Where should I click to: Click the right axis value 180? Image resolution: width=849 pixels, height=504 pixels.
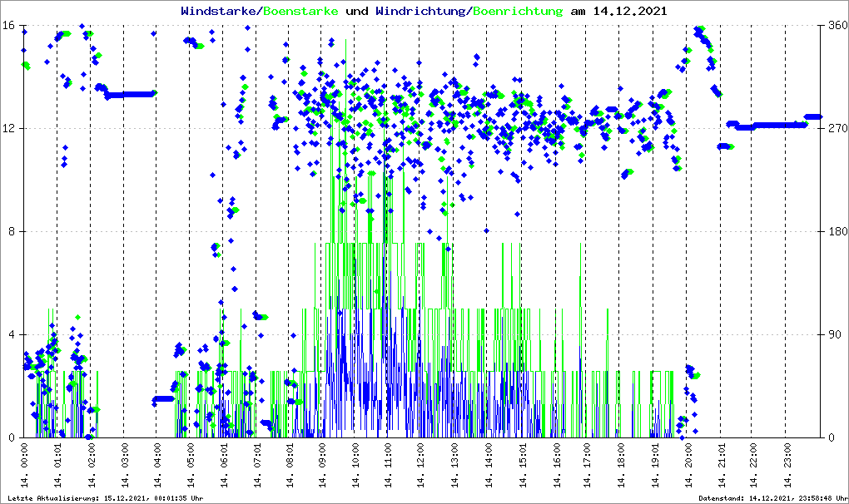[x=836, y=231]
